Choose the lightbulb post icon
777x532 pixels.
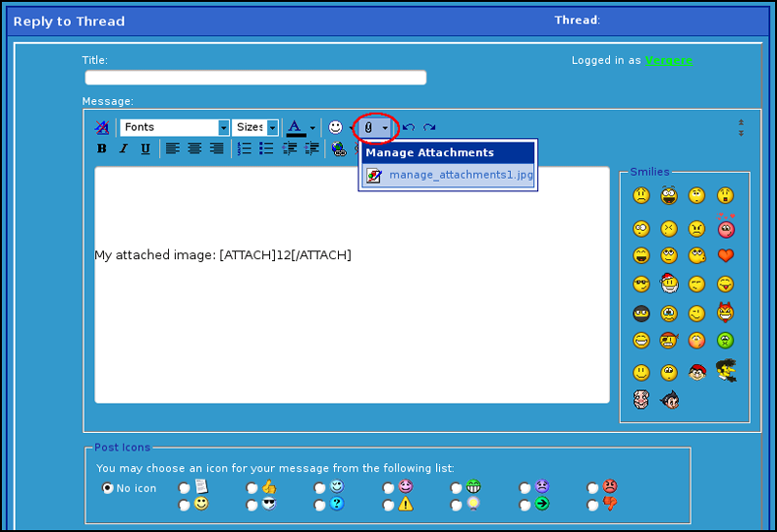pos(456,505)
